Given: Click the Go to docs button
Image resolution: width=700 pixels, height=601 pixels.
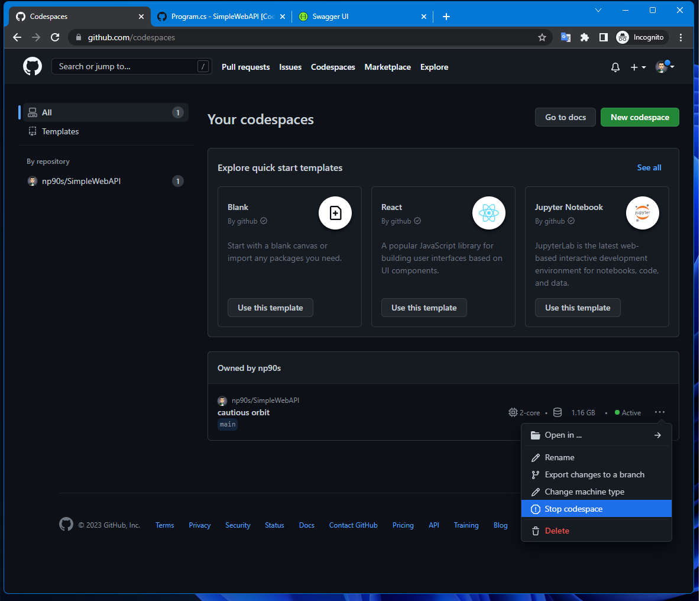Looking at the screenshot, I should [x=565, y=117].
